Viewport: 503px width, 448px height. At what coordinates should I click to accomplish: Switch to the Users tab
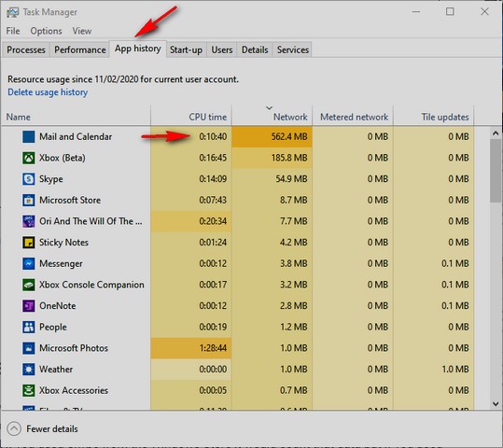coord(222,49)
